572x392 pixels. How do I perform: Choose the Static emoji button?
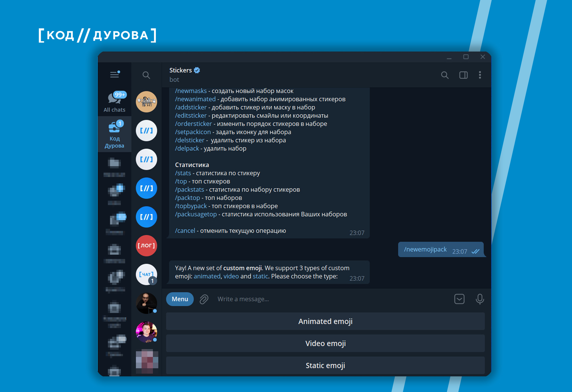tap(325, 366)
